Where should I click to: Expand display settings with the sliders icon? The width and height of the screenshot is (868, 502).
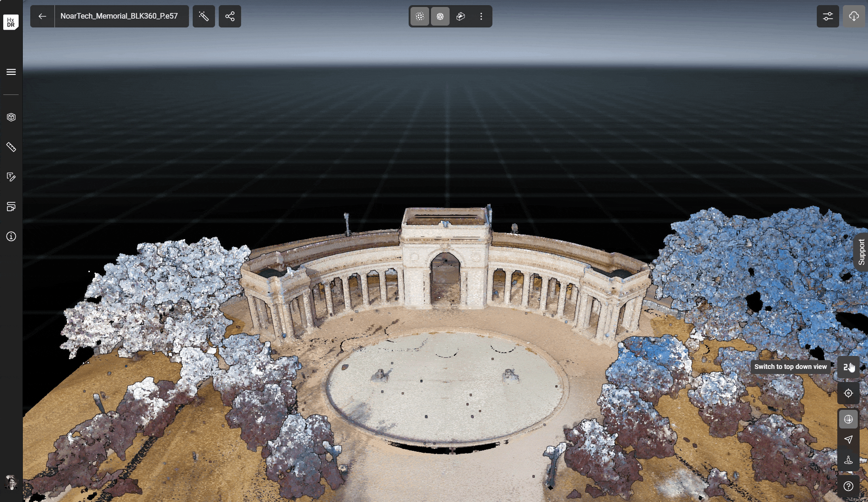[828, 16]
